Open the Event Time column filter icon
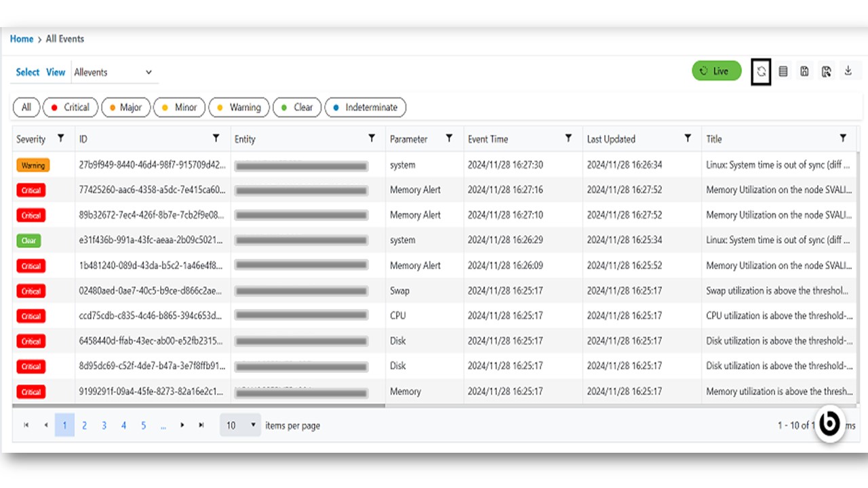868x488 pixels. pyautogui.click(x=568, y=138)
